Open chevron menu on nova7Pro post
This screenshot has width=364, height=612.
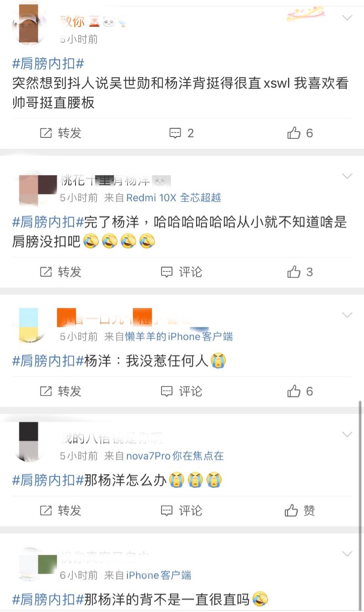pyautogui.click(x=347, y=435)
